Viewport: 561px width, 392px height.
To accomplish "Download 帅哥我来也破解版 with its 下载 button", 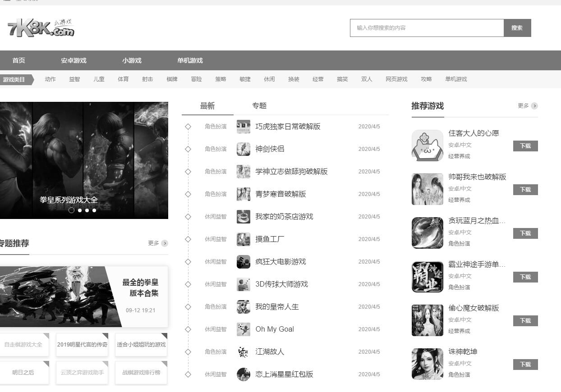I will 525,190.
